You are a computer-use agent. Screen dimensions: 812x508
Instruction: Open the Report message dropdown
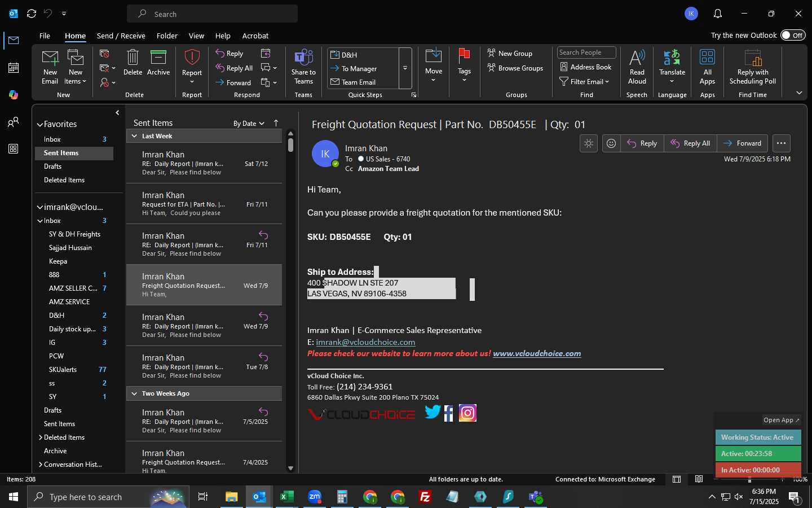coord(192,67)
